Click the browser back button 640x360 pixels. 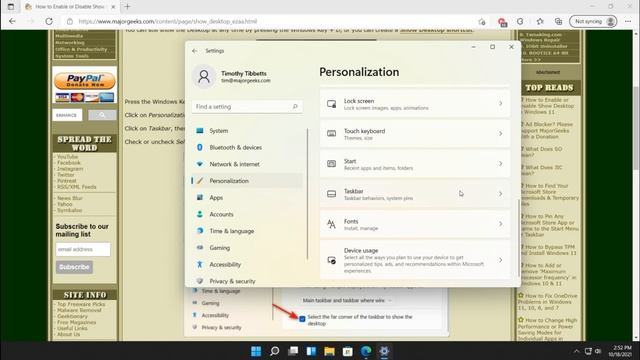tap(12, 21)
